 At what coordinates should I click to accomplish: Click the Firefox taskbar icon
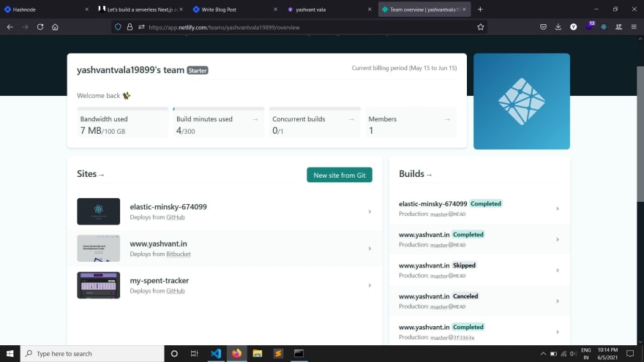click(236, 353)
